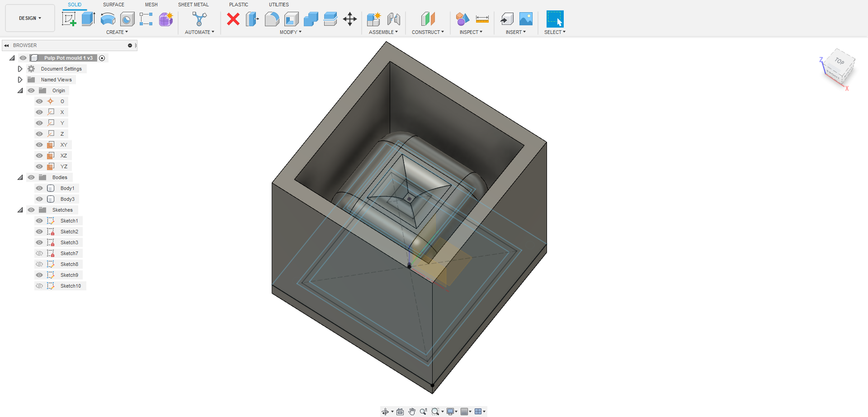This screenshot has width=868, height=417.
Task: Show the hidden Sketch10
Action: coord(39,286)
